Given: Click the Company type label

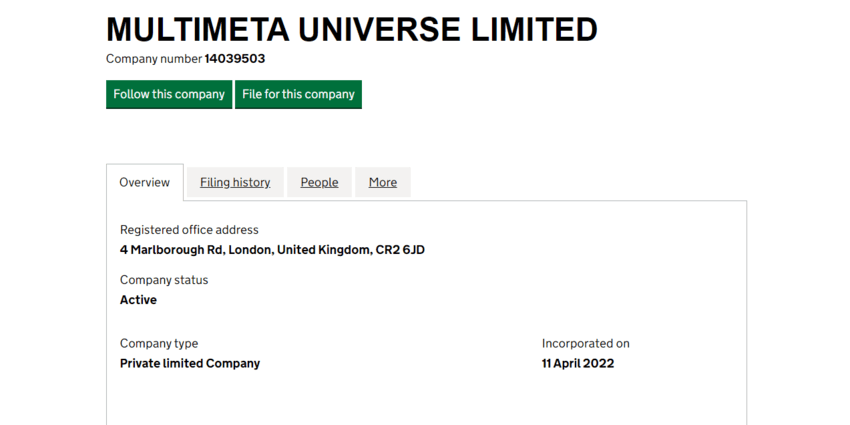Looking at the screenshot, I should click(x=159, y=343).
